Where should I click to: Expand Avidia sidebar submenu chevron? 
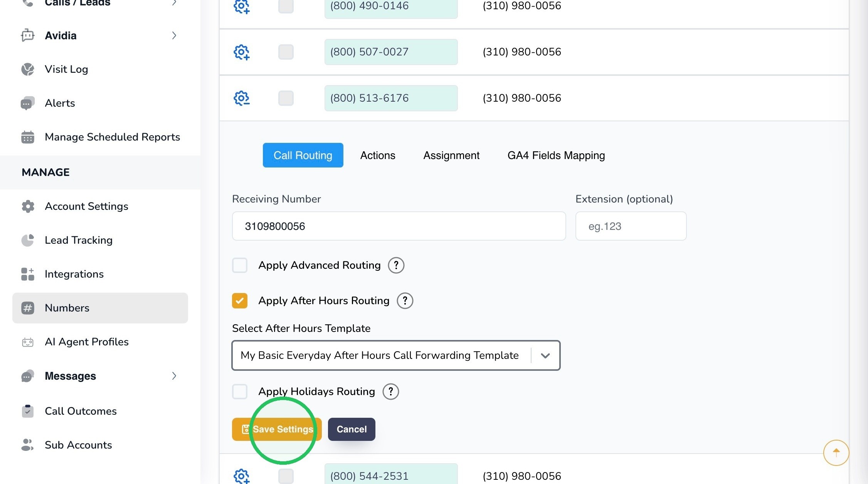174,35
